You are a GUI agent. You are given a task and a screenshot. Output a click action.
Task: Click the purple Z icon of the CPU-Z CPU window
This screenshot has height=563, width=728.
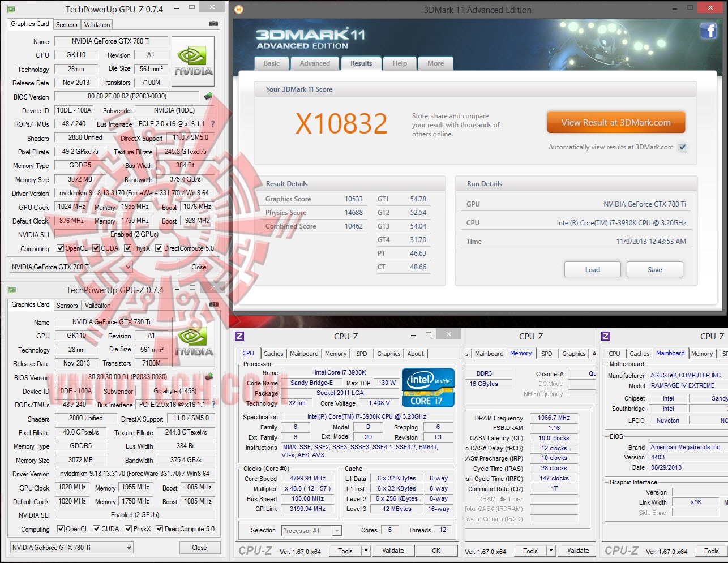239,336
